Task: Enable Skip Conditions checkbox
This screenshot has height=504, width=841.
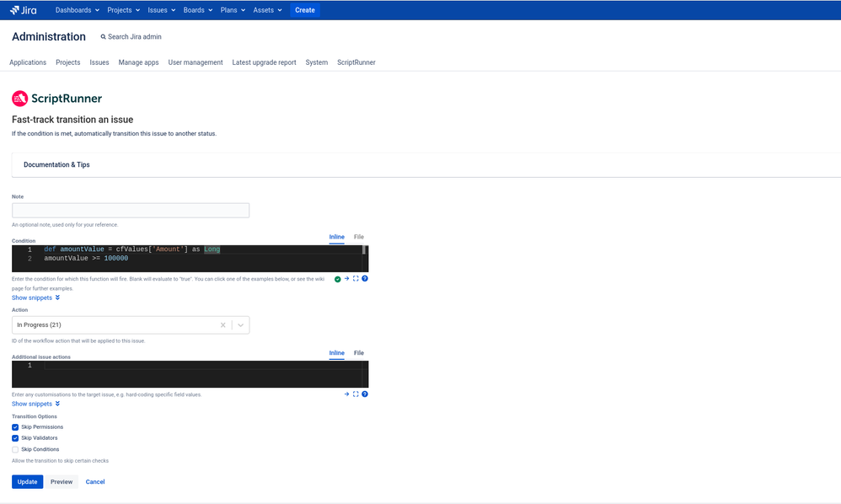Action: [x=15, y=449]
